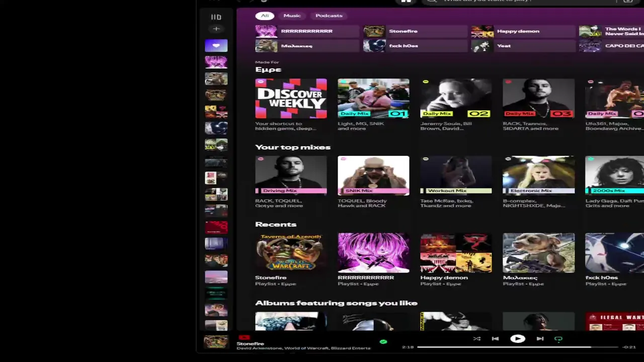Open the Yeat quick-access tile
The height and width of the screenshot is (362, 644).
523,46
